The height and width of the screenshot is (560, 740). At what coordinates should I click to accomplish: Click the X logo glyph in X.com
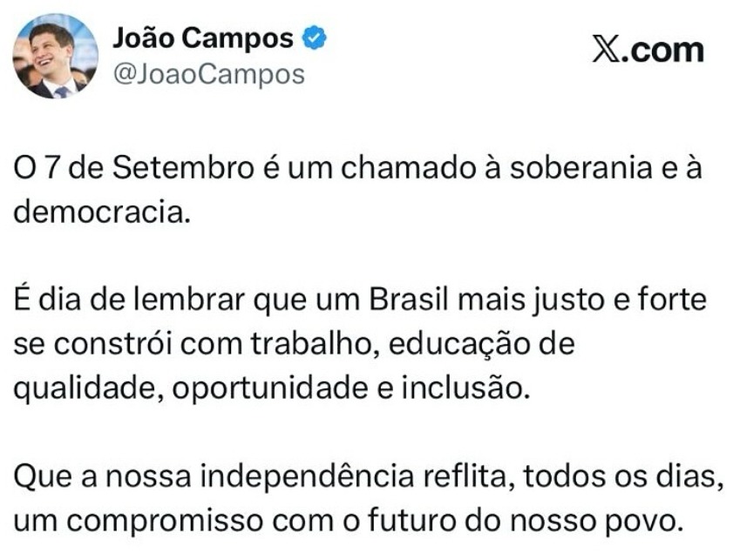coord(606,51)
